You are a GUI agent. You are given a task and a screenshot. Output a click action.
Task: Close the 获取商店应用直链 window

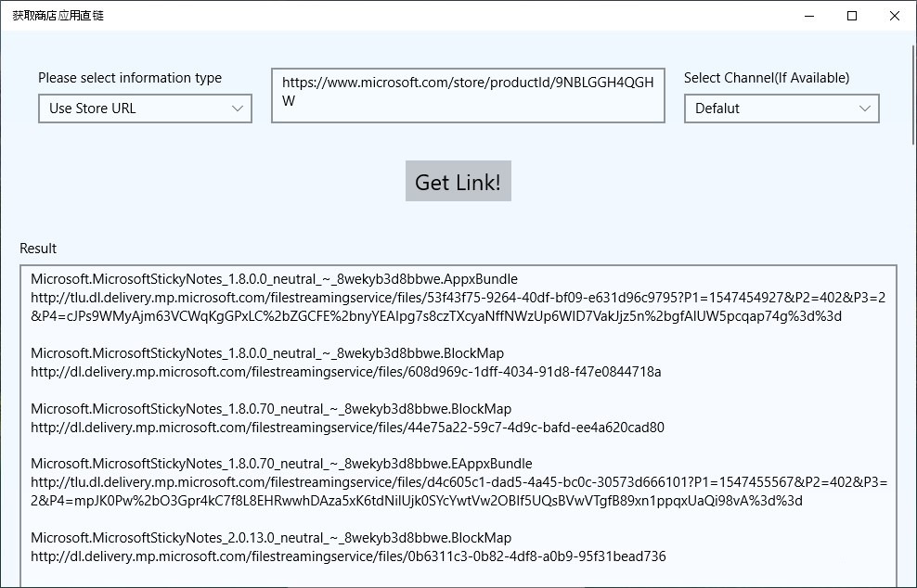tap(895, 16)
